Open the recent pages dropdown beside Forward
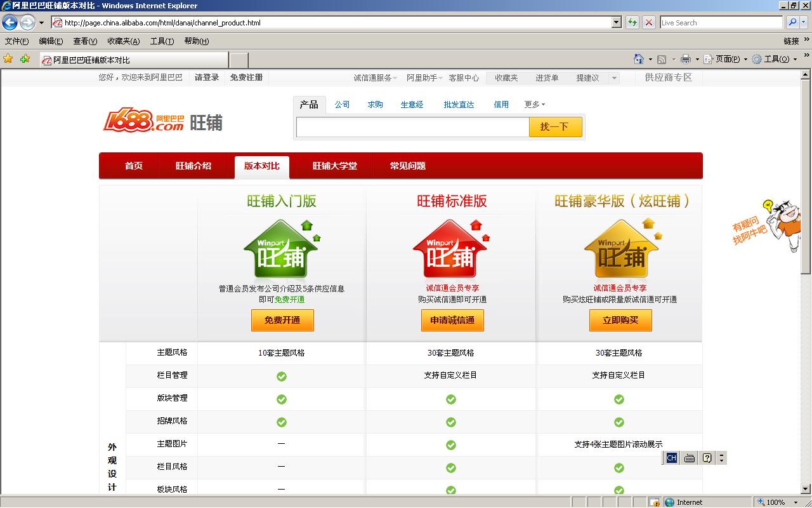Viewport: 812px width, 508px height. (42, 23)
